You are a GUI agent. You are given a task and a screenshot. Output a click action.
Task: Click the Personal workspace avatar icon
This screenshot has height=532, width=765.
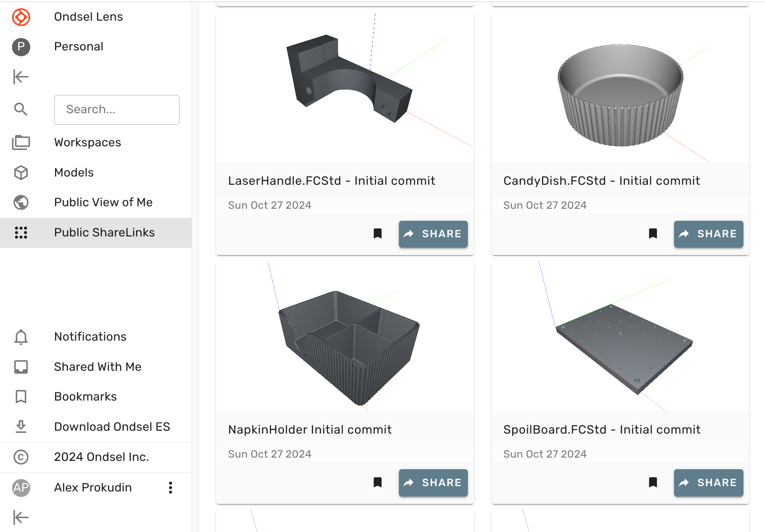(21, 47)
